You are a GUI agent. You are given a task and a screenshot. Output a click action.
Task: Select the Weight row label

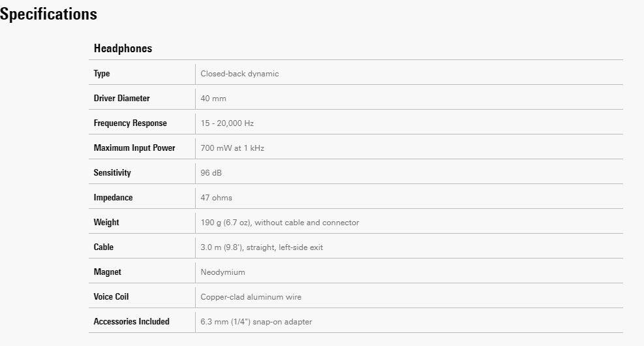click(x=106, y=223)
